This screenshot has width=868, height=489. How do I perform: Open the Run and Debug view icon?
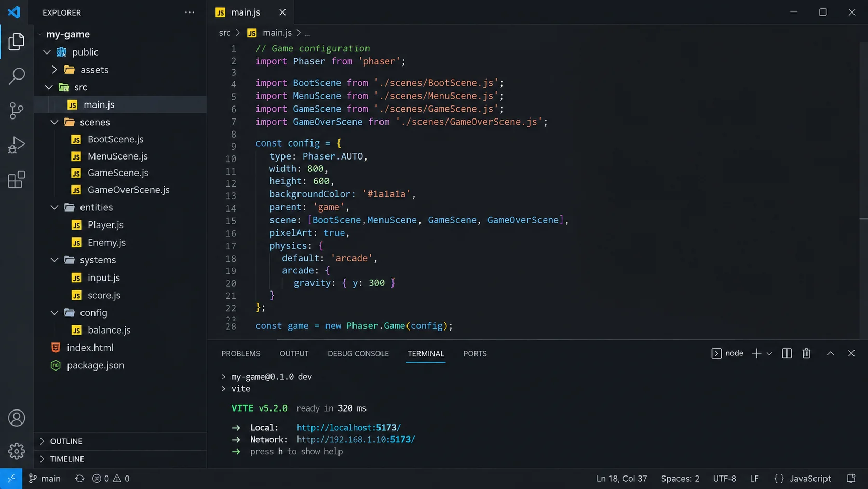click(x=17, y=145)
